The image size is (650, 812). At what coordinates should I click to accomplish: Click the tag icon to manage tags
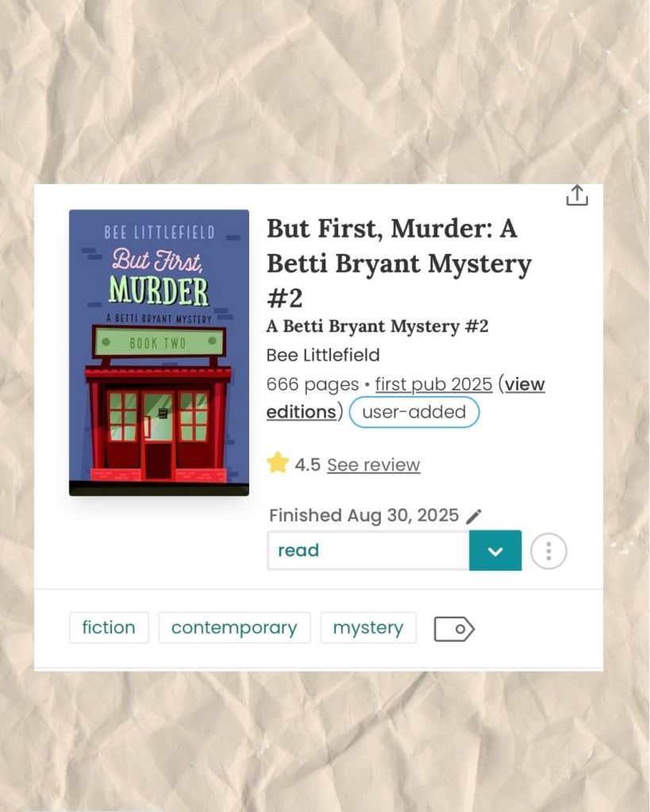pyautogui.click(x=454, y=629)
